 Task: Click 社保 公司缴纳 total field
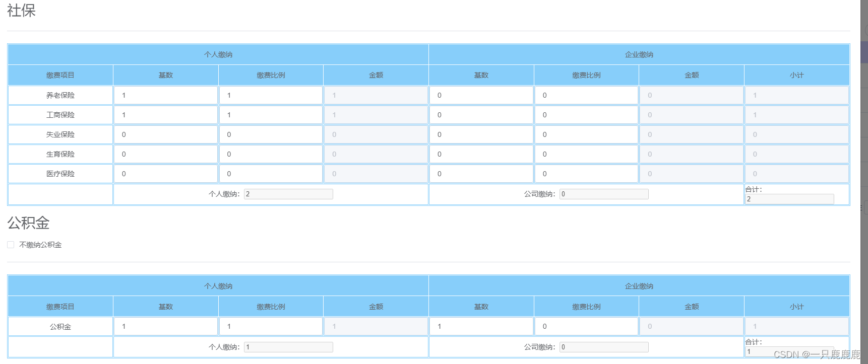pos(604,194)
